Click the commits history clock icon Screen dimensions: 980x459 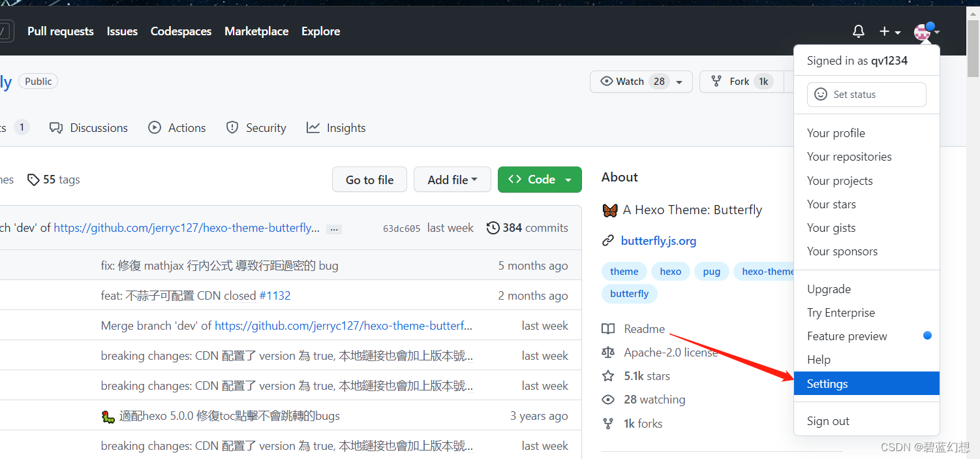point(493,228)
